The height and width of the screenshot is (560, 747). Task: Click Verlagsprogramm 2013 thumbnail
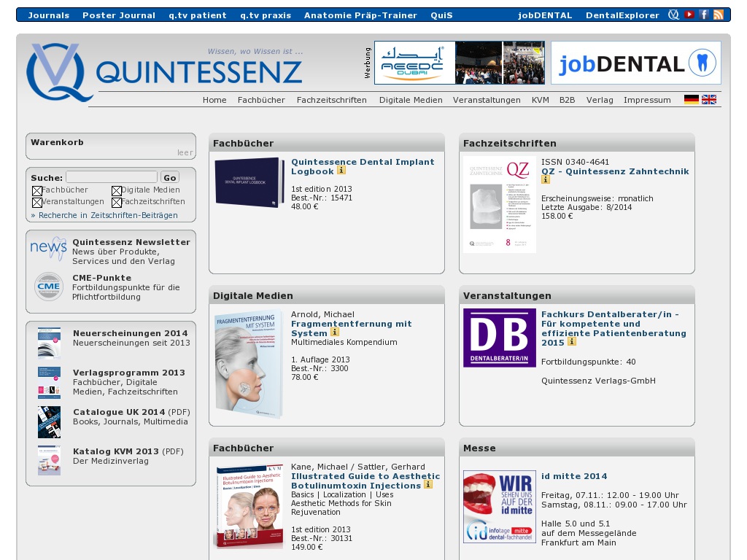(49, 382)
